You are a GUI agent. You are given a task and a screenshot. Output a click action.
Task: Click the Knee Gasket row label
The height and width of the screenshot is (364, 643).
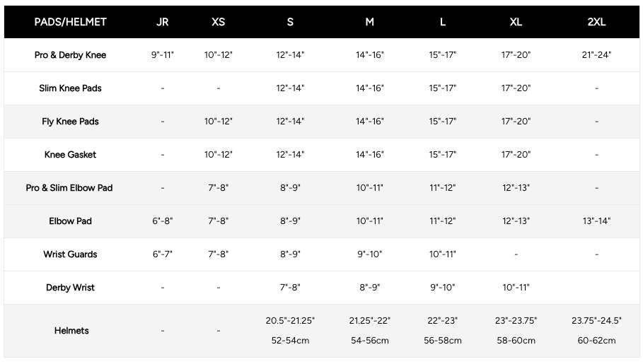coord(70,155)
